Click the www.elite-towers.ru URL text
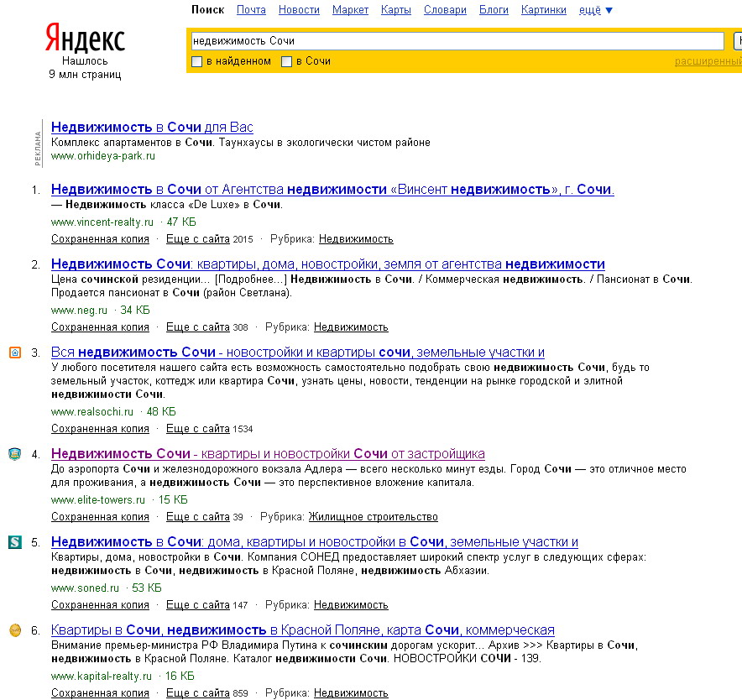 click(x=98, y=499)
